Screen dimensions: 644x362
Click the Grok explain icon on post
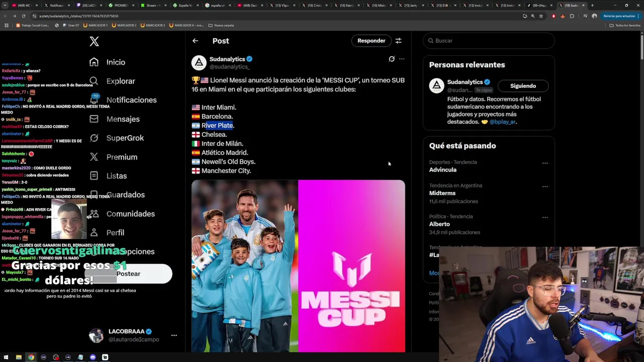click(391, 59)
